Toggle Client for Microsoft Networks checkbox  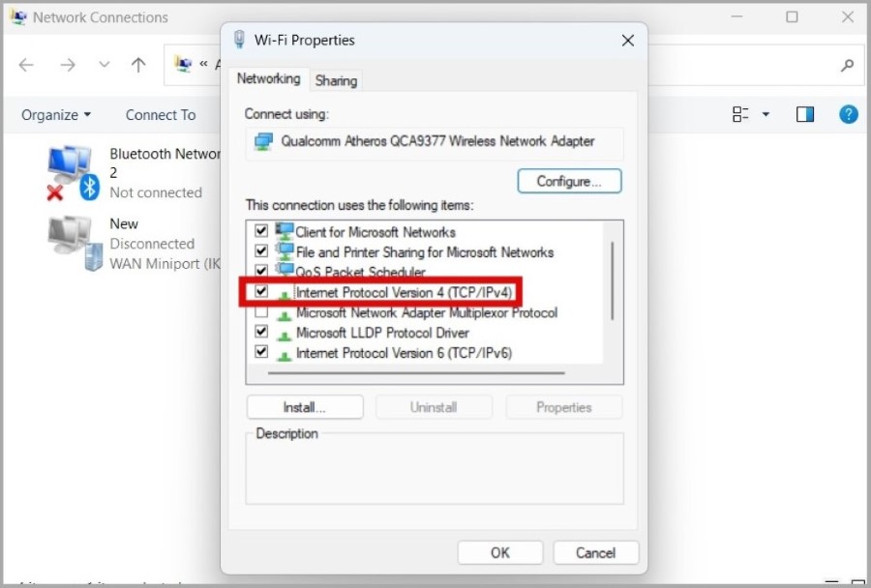coord(261,230)
